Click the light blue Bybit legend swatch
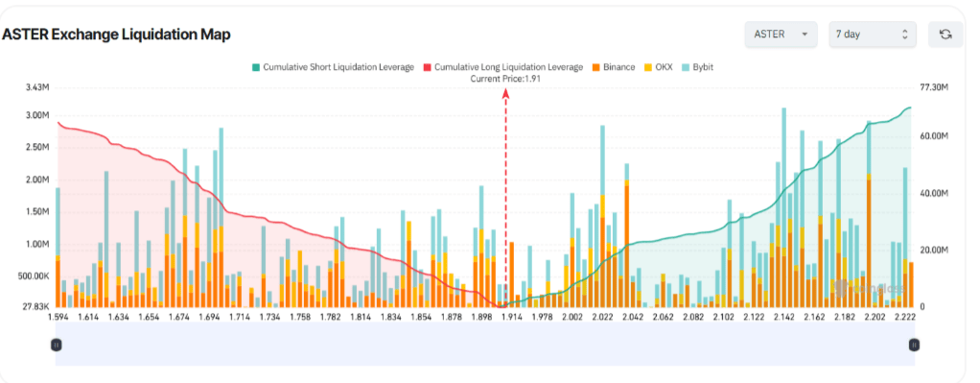980x383 pixels. click(x=685, y=67)
